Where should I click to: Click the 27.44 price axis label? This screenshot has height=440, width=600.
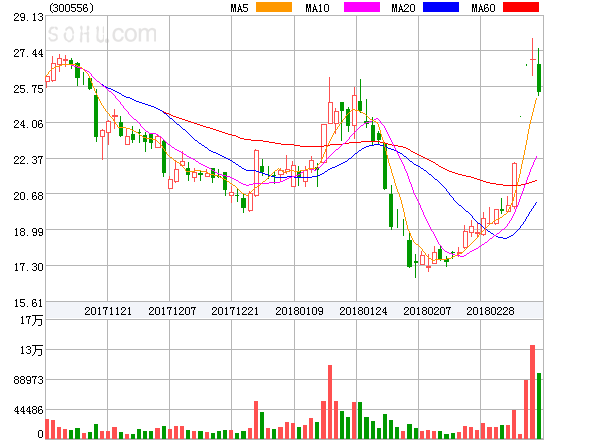tap(28, 53)
